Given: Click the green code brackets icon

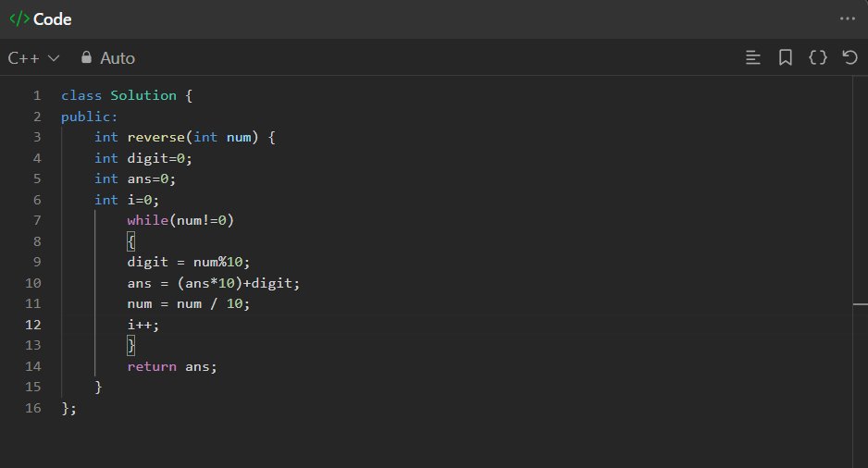Looking at the screenshot, I should (x=19, y=18).
